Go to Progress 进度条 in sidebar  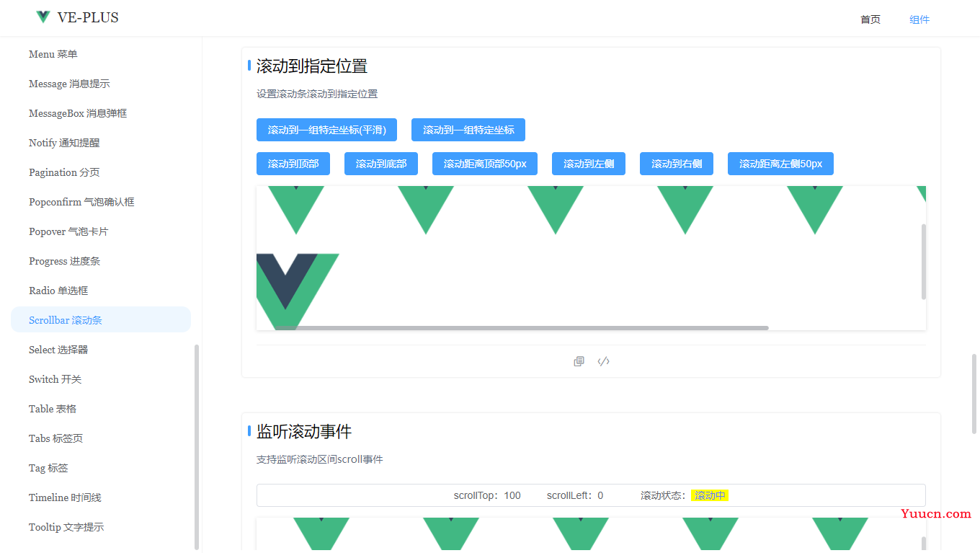[x=64, y=261]
